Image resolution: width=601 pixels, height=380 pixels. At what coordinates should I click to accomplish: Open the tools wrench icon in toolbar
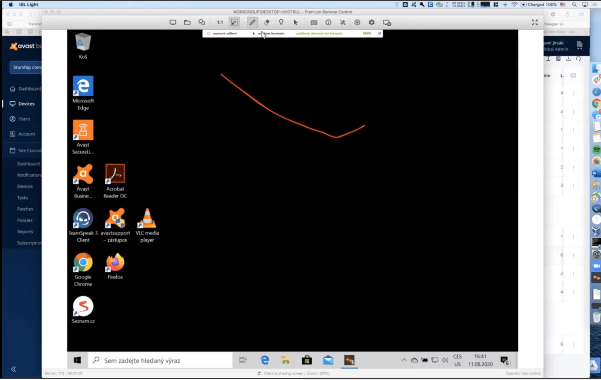click(343, 23)
